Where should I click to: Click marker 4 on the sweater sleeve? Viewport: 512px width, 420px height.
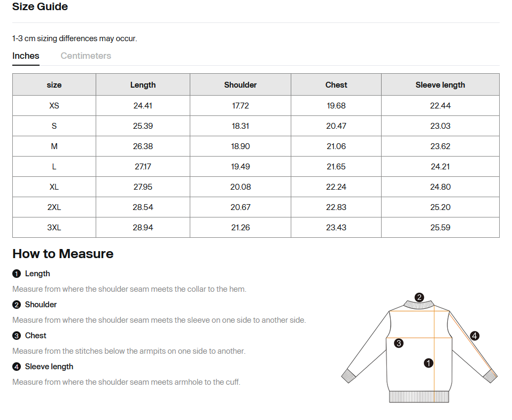point(475,336)
